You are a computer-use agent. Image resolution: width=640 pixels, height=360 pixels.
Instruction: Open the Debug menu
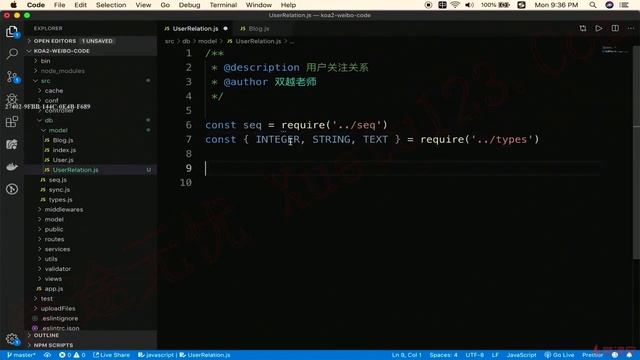click(x=189, y=5)
